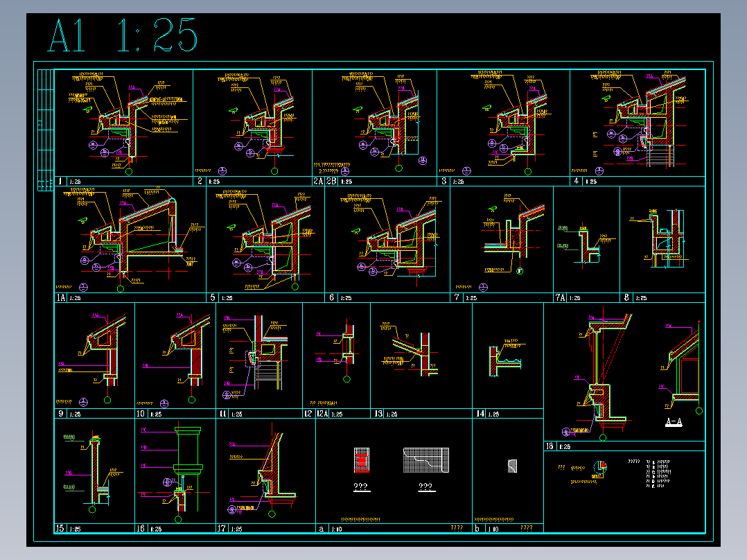Click the detail label "1A"
Screen dimensions: 747x560
tap(61, 297)
